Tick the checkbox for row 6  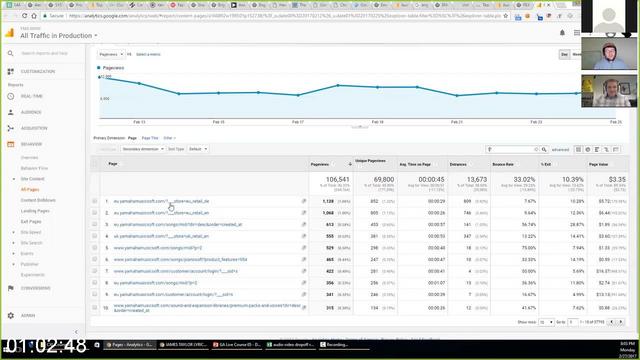[95, 259]
